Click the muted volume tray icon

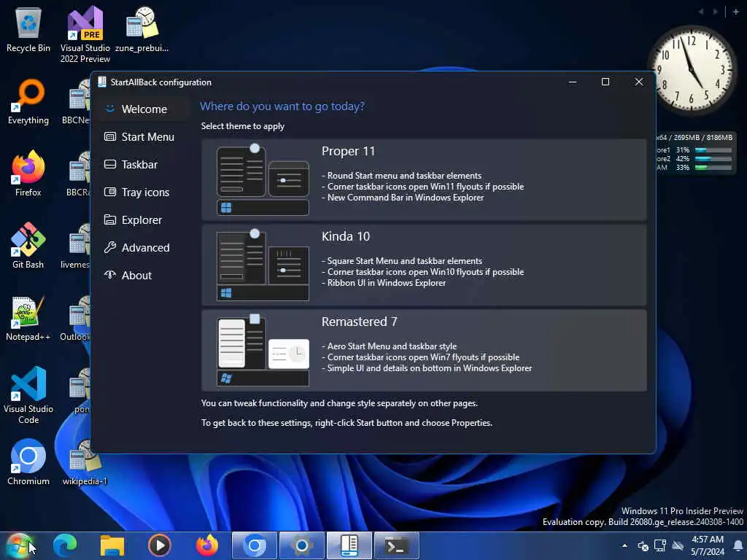click(643, 545)
